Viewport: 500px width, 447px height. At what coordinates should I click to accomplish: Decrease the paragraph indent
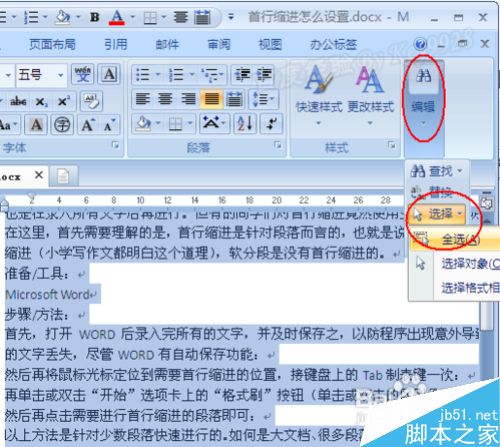pos(242,75)
